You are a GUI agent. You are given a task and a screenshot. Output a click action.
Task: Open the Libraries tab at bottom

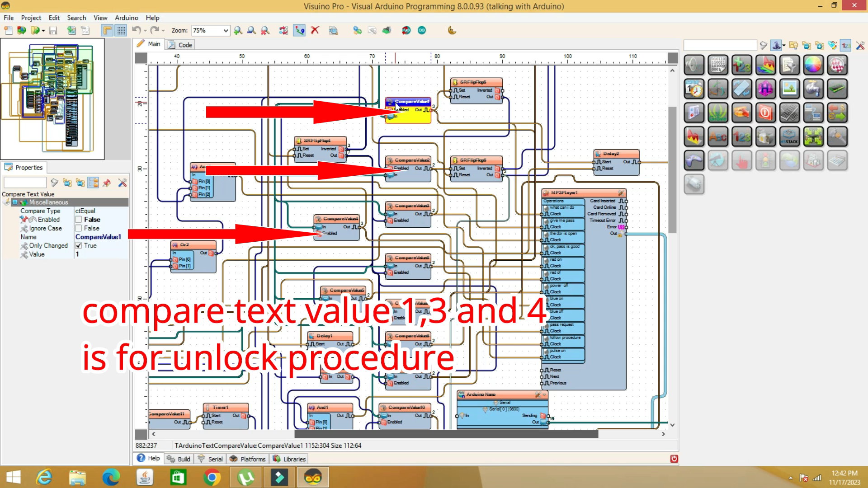coord(289,459)
